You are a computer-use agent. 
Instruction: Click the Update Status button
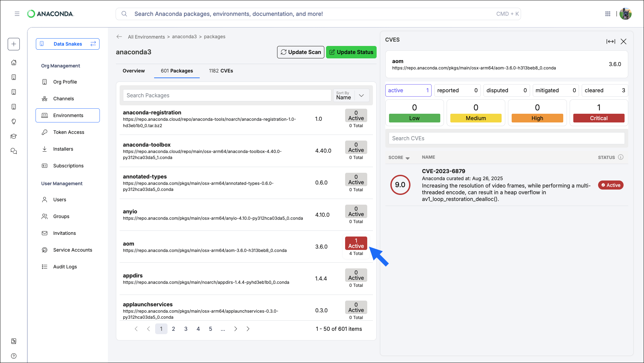(x=351, y=52)
